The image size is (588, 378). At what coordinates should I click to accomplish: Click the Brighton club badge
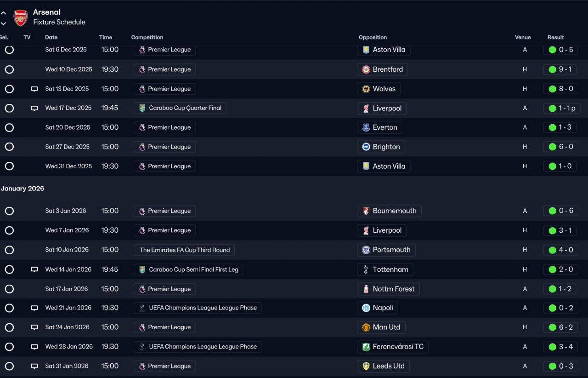(366, 147)
